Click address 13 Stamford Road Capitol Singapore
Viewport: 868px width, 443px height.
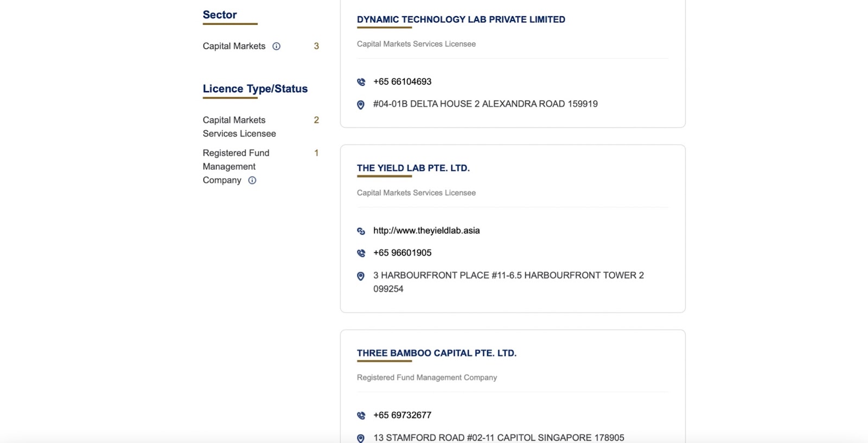pos(499,438)
